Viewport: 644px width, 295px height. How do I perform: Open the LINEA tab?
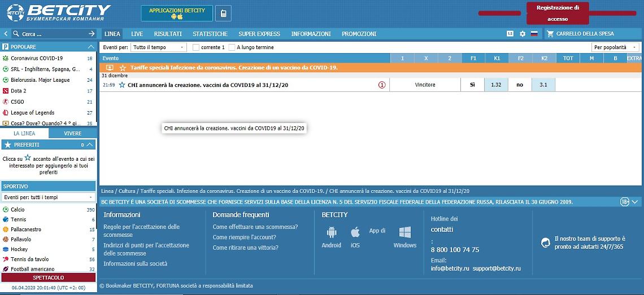112,34
